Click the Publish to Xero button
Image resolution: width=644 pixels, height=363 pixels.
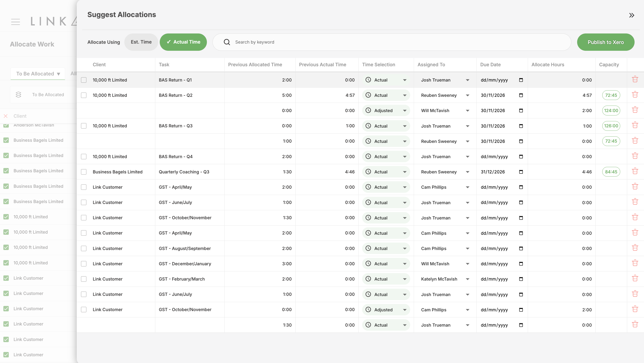coord(605,42)
